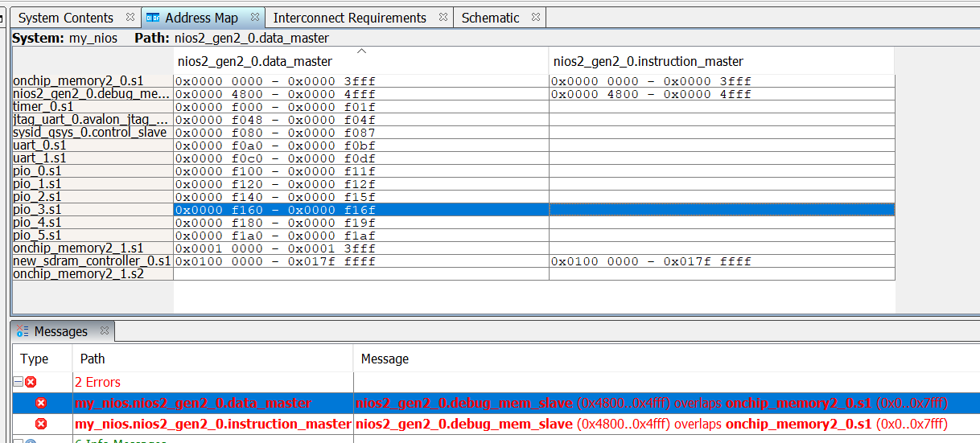Switch to the System Contents tab
Viewport: 980px width, 443px height.
tap(65, 18)
